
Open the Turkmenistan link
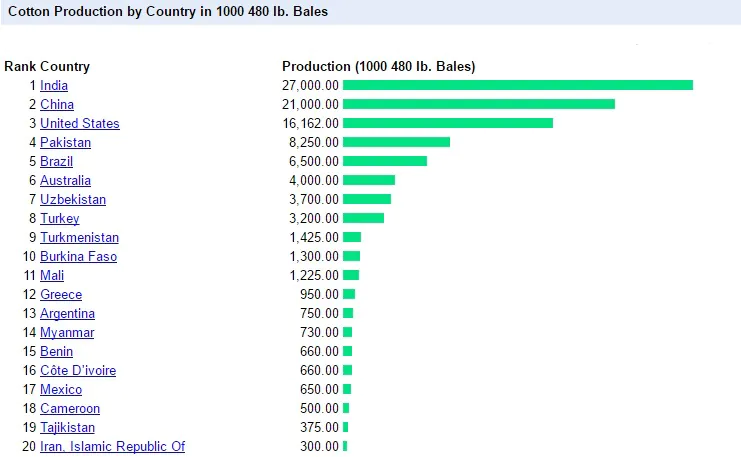click(x=79, y=237)
